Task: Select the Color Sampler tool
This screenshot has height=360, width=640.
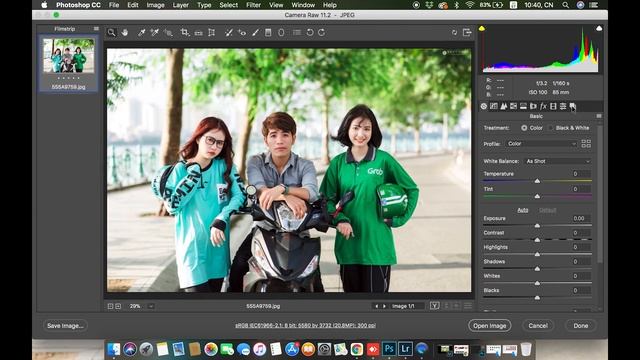Action: (155, 32)
